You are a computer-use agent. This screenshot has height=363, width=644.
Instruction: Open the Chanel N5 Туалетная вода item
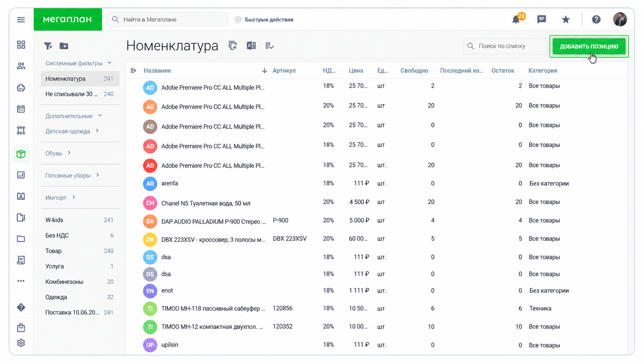205,203
